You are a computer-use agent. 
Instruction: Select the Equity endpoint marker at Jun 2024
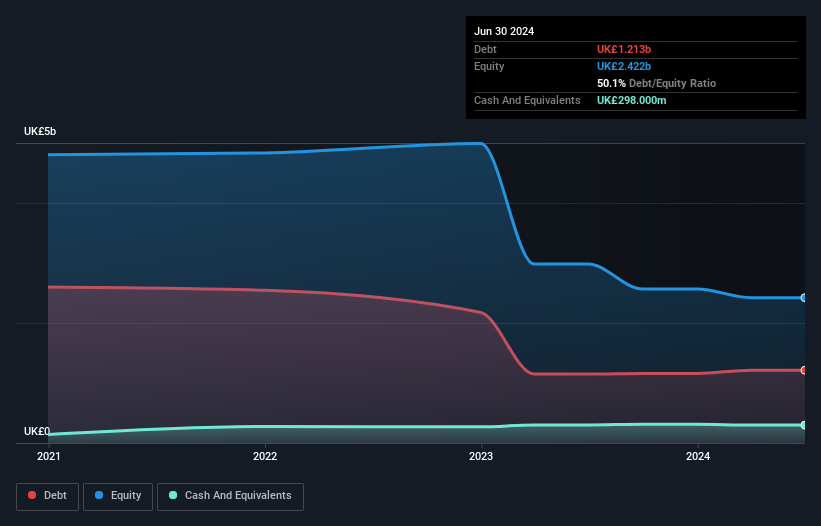coord(804,298)
